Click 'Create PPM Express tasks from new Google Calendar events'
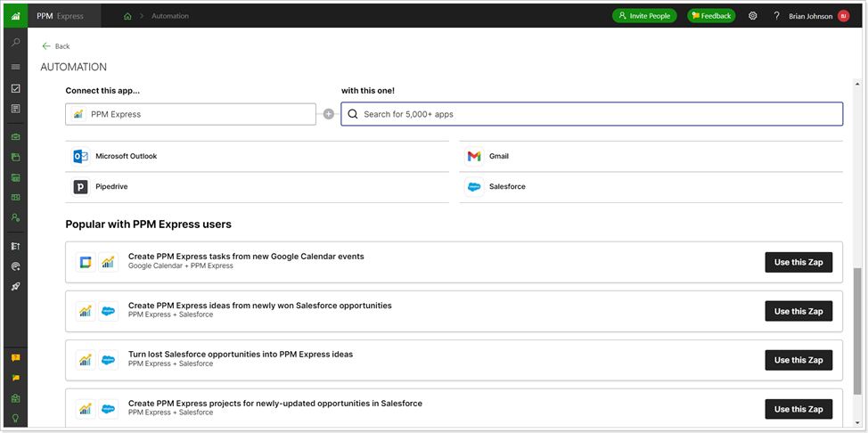Image resolution: width=868 pixels, height=433 pixels. pyautogui.click(x=246, y=257)
